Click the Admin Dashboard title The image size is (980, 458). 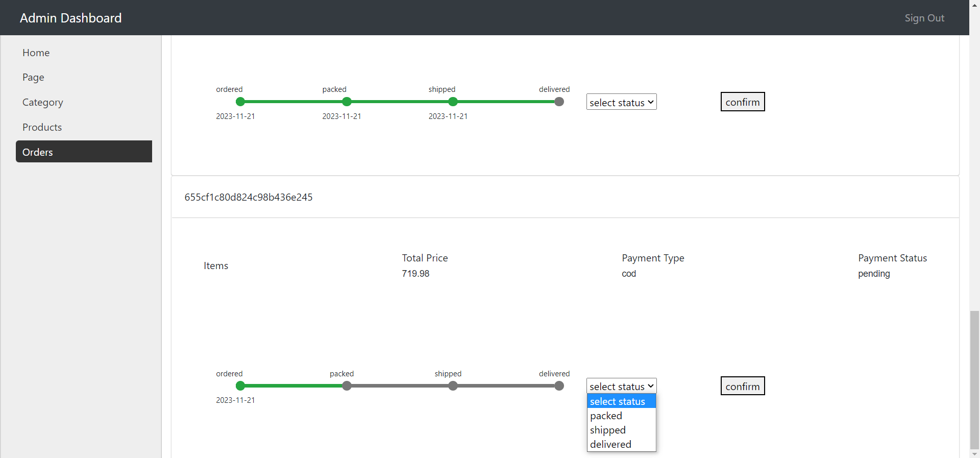pos(70,18)
